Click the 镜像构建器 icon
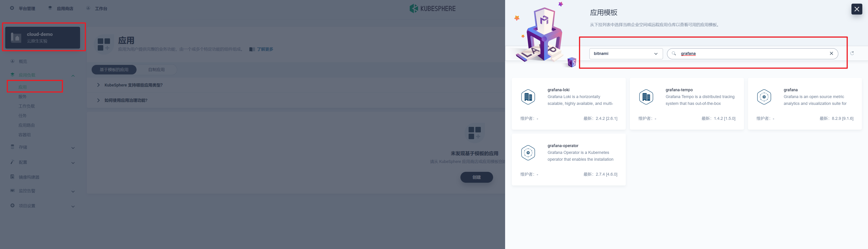 [12, 177]
